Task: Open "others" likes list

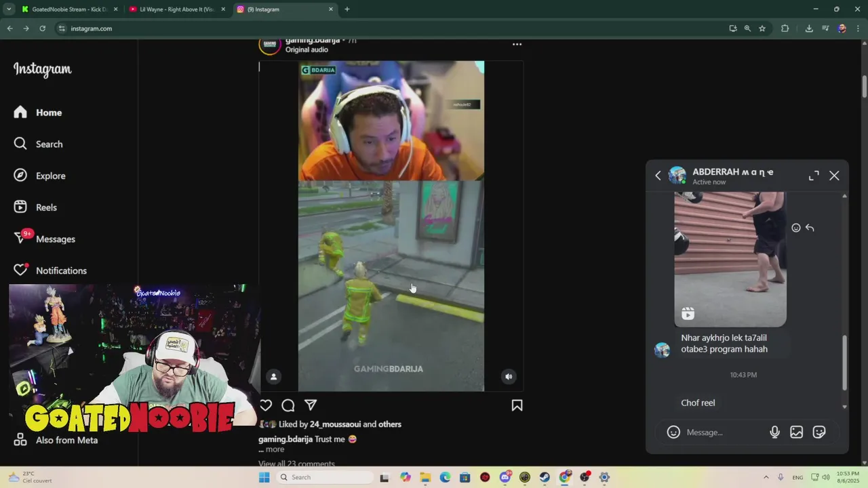Action: tap(390, 424)
